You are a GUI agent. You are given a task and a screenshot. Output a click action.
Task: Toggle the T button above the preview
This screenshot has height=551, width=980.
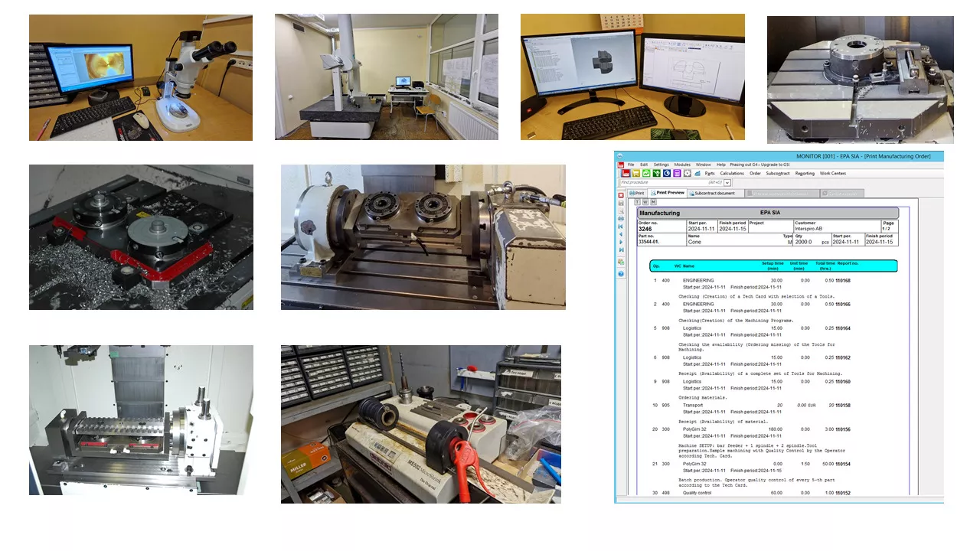pyautogui.click(x=638, y=202)
